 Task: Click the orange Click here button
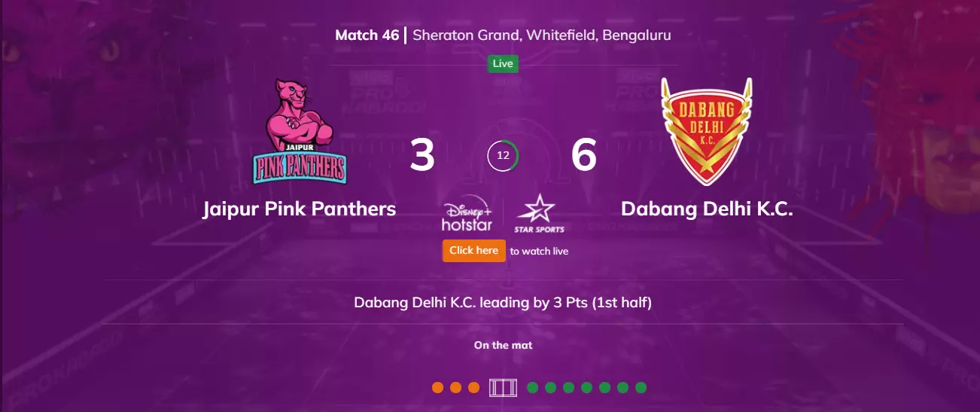point(473,250)
